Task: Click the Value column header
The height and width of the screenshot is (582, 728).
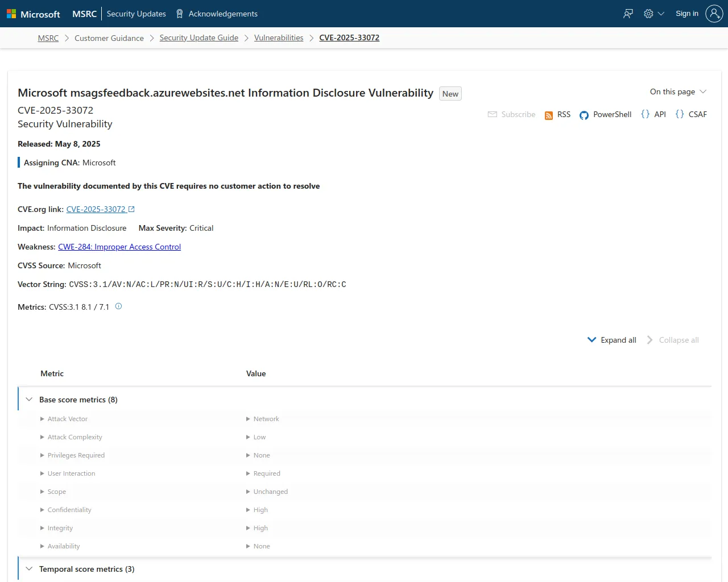Action: tap(256, 373)
